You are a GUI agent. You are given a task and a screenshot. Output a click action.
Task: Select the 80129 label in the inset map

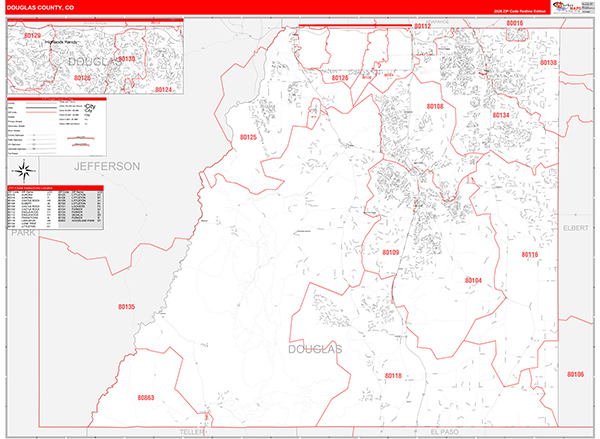[32, 36]
